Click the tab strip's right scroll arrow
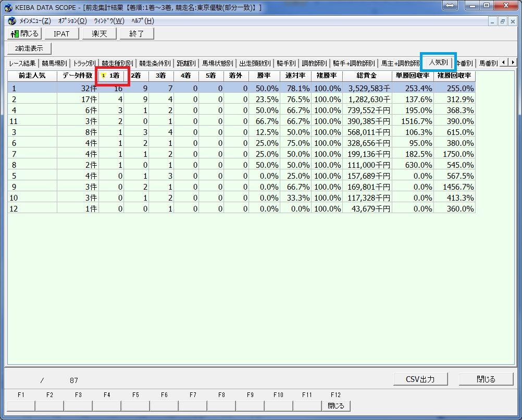 (512, 63)
